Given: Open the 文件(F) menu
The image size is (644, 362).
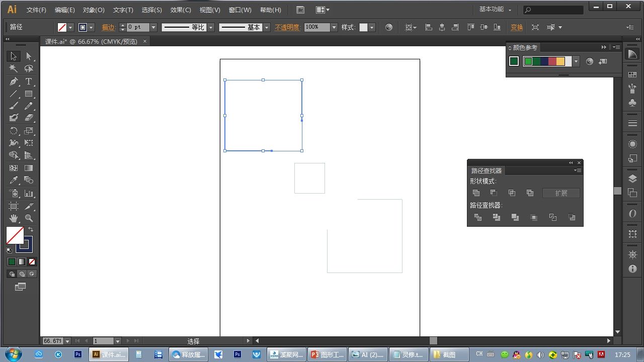Looking at the screenshot, I should click(x=36, y=10).
